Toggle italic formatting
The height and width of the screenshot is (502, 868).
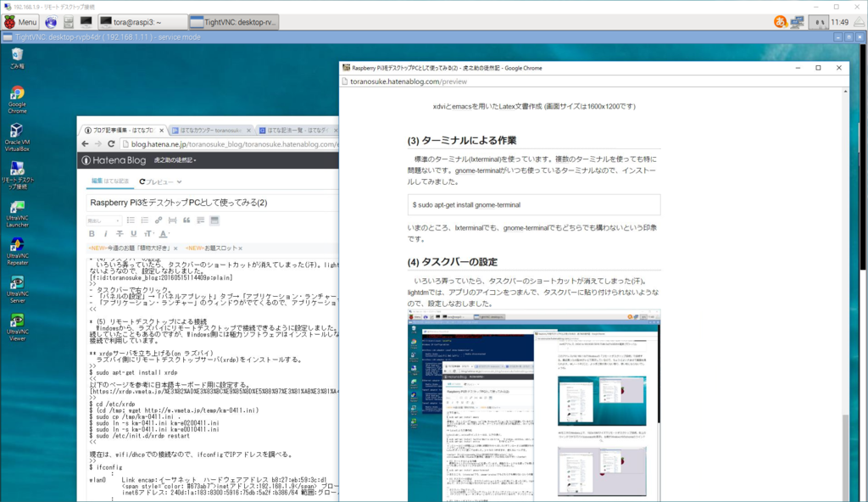click(106, 234)
